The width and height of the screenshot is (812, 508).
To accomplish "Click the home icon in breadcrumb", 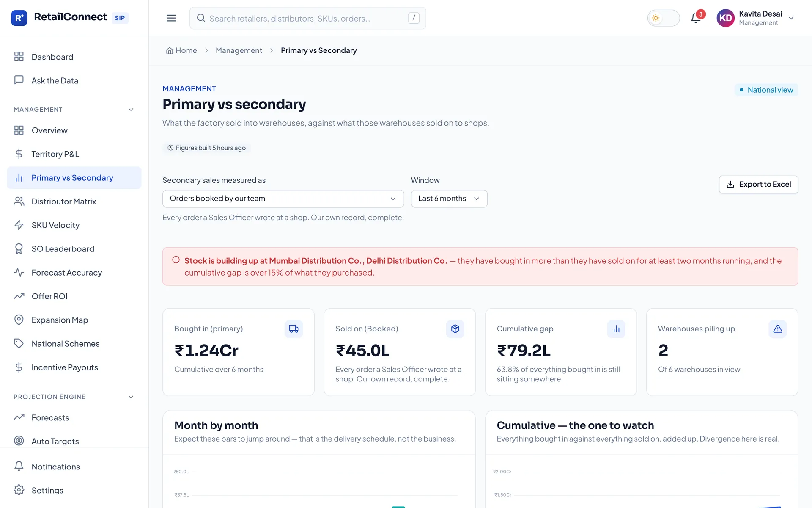I will [x=170, y=51].
